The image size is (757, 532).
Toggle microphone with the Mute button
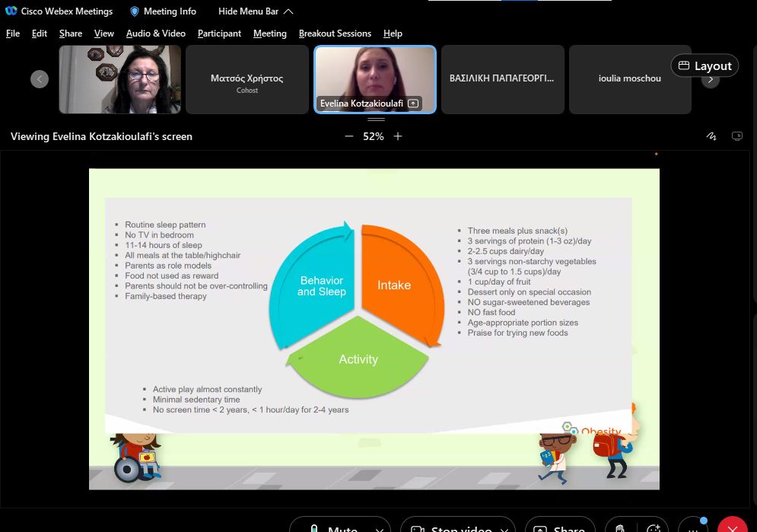(333, 528)
